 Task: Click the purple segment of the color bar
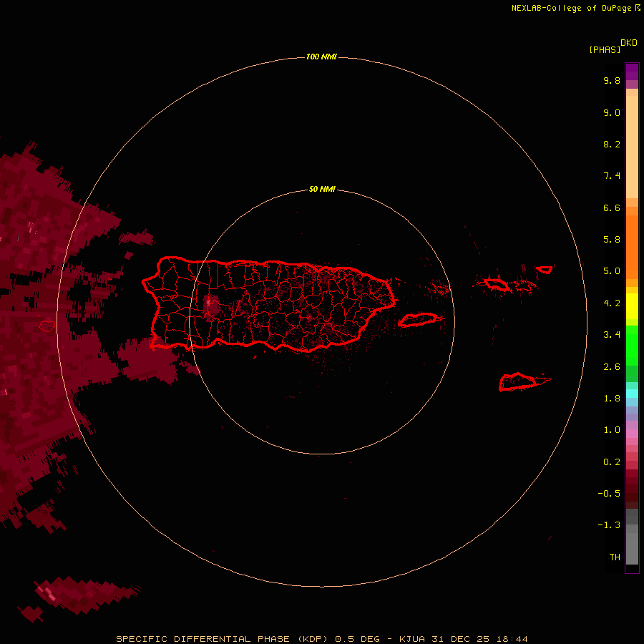coord(632,72)
